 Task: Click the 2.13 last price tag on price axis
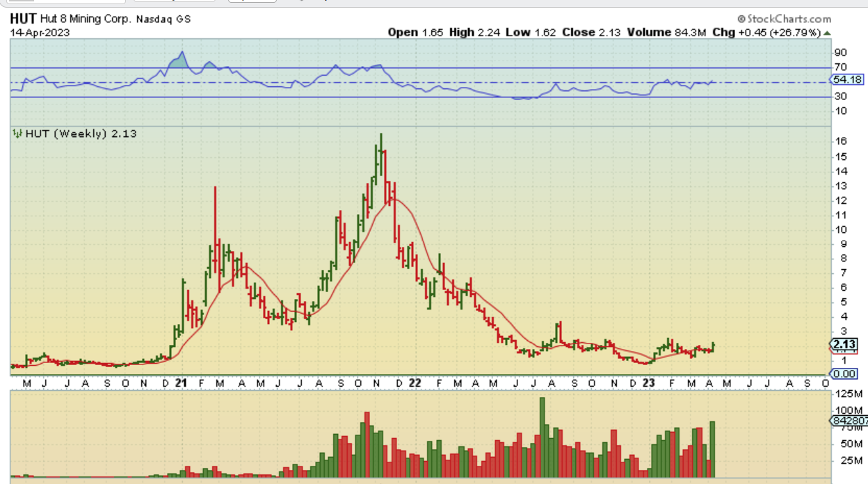[844, 344]
